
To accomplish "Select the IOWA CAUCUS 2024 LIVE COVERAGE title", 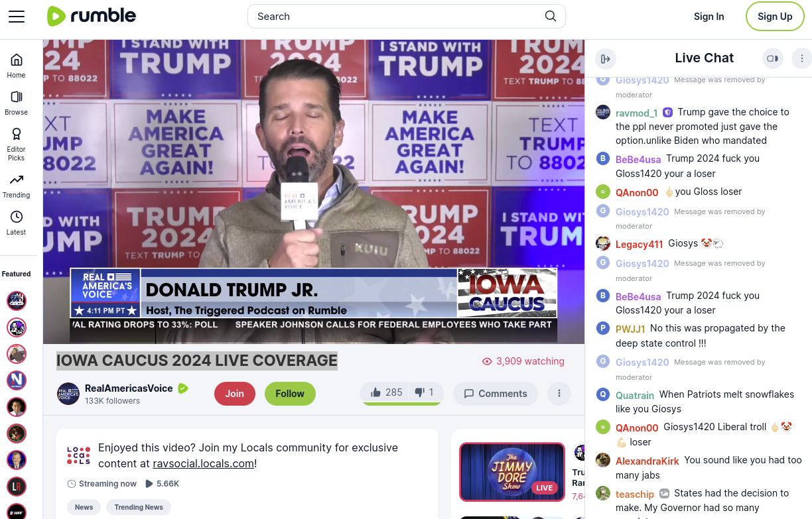I will tap(197, 361).
